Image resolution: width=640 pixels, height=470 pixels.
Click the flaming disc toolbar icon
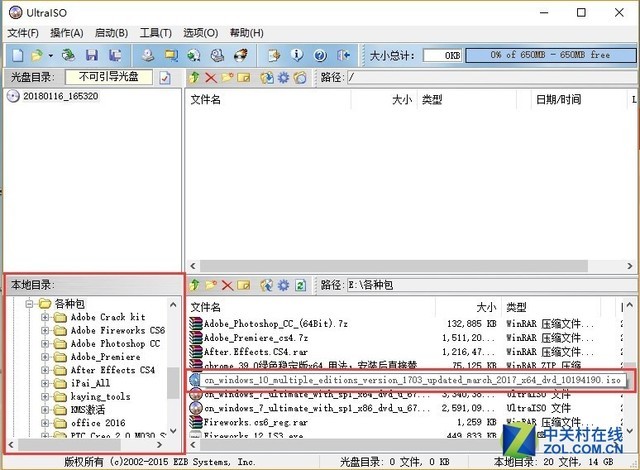pyautogui.click(x=241, y=55)
